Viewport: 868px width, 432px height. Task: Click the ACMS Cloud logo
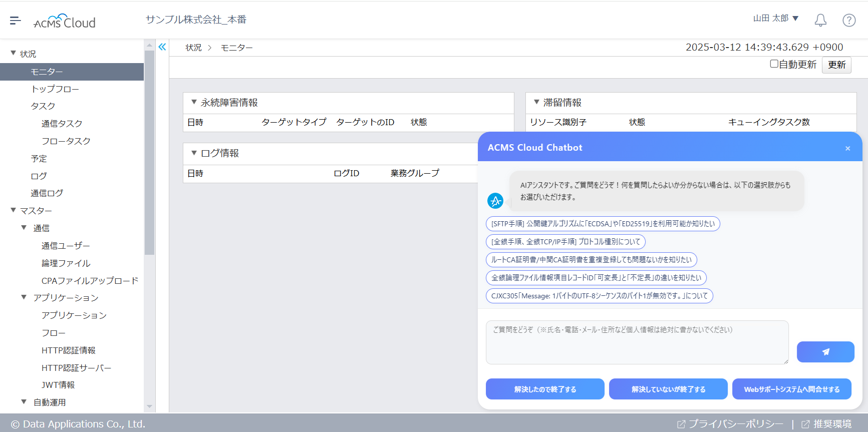pos(65,22)
